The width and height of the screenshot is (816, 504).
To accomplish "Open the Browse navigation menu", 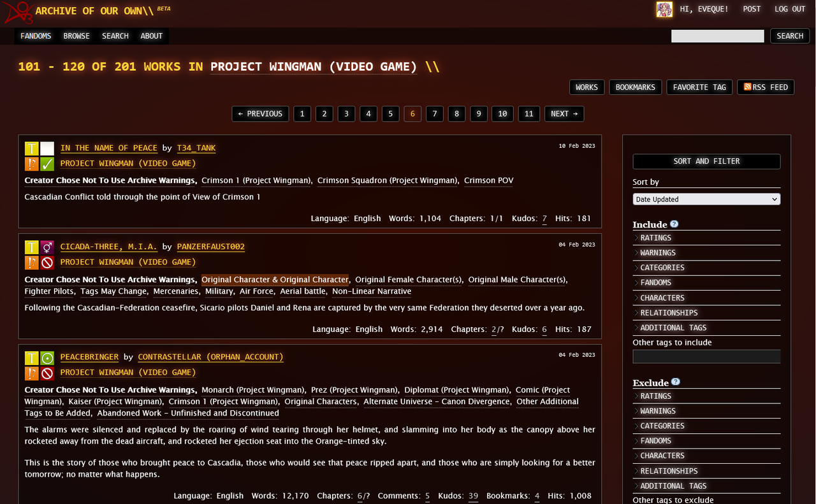I will 76,36.
